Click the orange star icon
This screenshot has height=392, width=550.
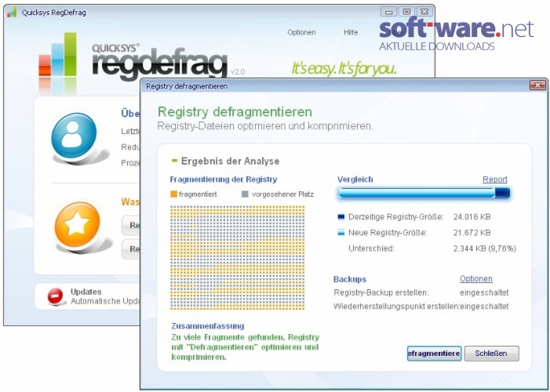(x=77, y=224)
